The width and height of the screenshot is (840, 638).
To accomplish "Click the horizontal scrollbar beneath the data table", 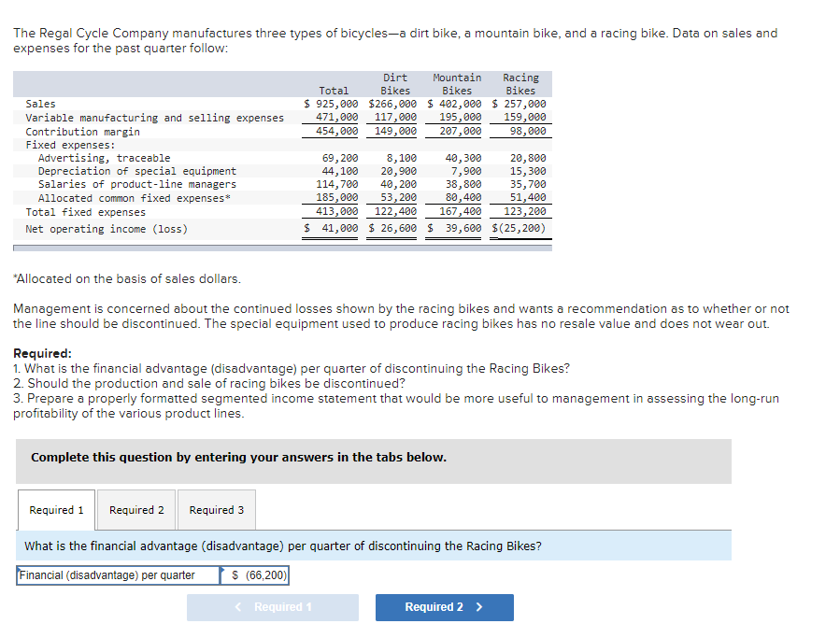I will (282, 248).
